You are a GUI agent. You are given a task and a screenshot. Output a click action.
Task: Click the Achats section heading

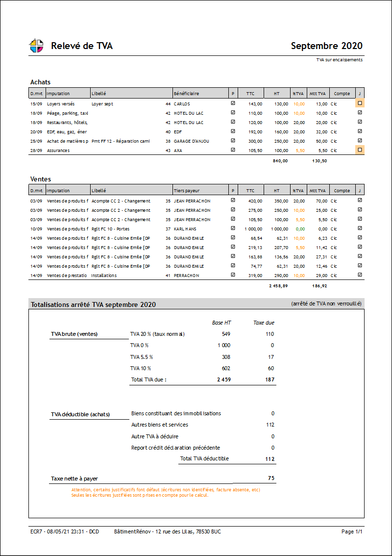40,82
